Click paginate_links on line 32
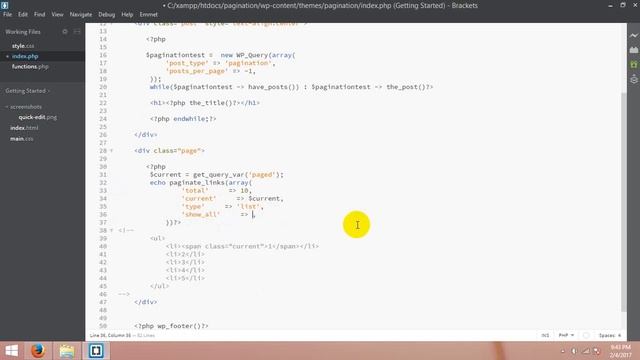The height and width of the screenshot is (360, 640). coord(197,182)
